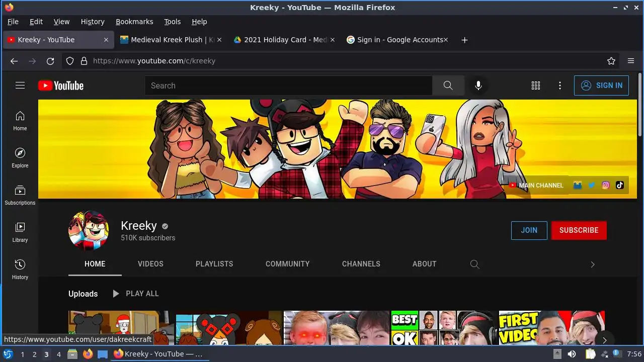This screenshot has height=362, width=644.
Task: Open the YouTube apps grid
Action: point(536,85)
